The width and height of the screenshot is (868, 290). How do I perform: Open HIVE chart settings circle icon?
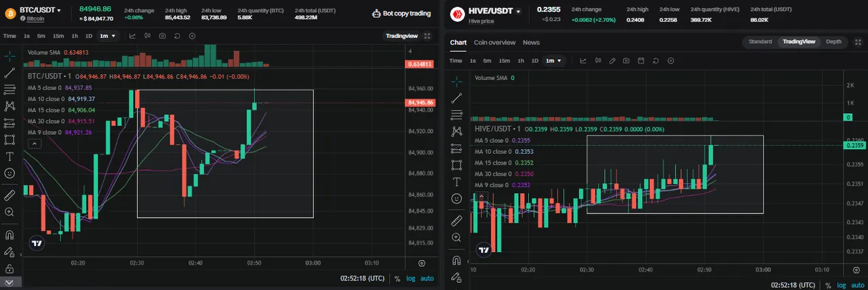point(671,60)
